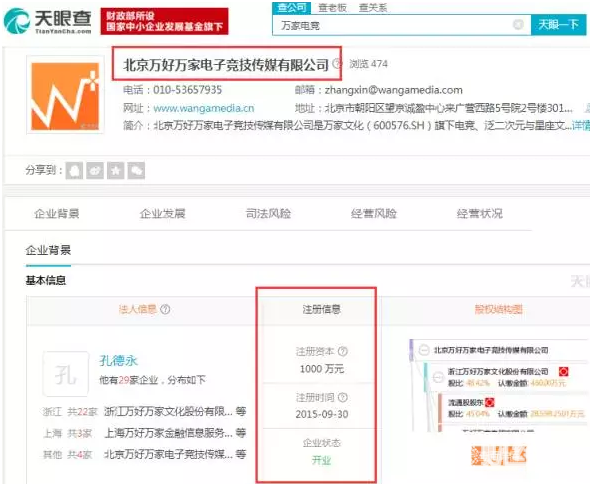Click the help icon beside 注册时间
The width and height of the screenshot is (592, 486).
click(x=343, y=397)
